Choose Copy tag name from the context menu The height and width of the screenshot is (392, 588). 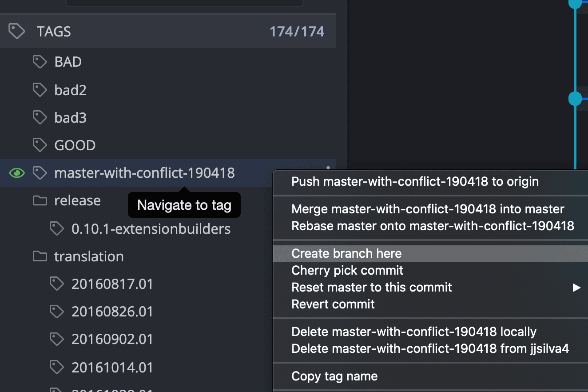[334, 376]
